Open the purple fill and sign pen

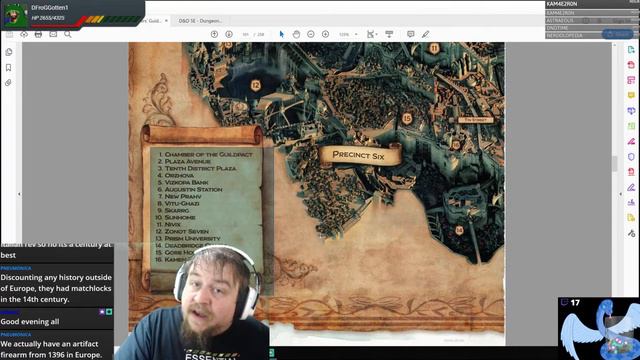[631, 187]
